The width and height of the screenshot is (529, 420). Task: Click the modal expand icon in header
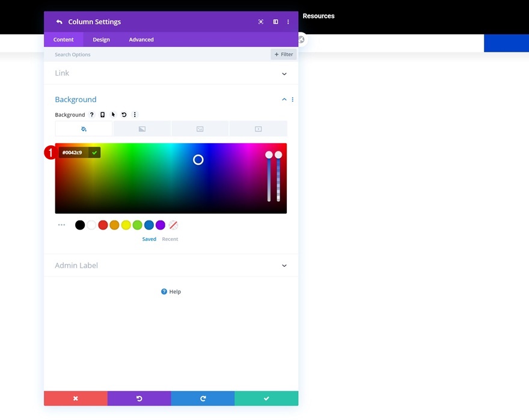pos(260,22)
